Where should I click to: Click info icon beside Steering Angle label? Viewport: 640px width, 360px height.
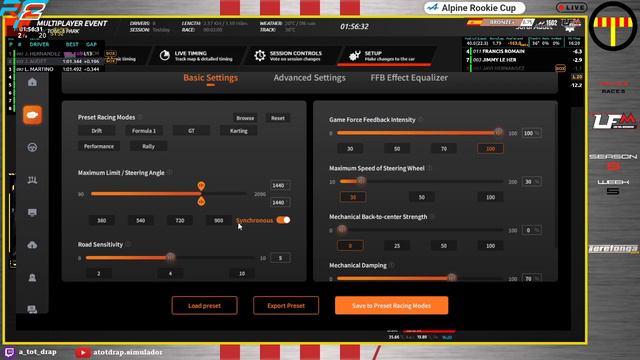coord(170,173)
